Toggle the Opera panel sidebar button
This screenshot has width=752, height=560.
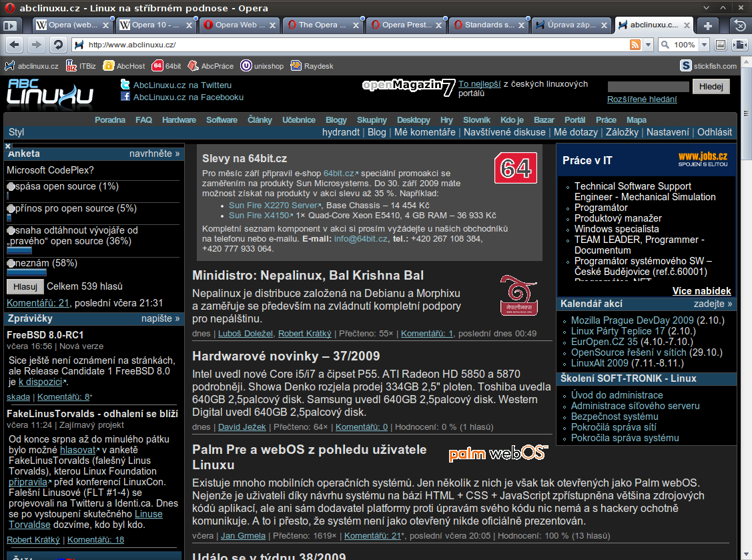10,25
